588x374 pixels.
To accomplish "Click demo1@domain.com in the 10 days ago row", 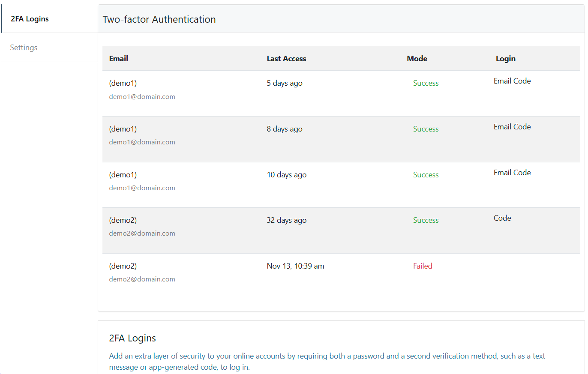I will [x=142, y=188].
